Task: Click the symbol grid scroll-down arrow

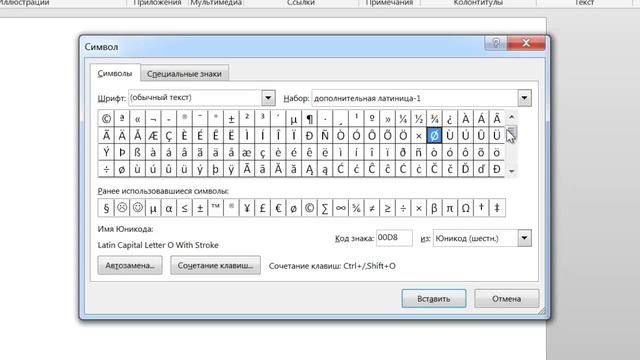Action: (511, 171)
